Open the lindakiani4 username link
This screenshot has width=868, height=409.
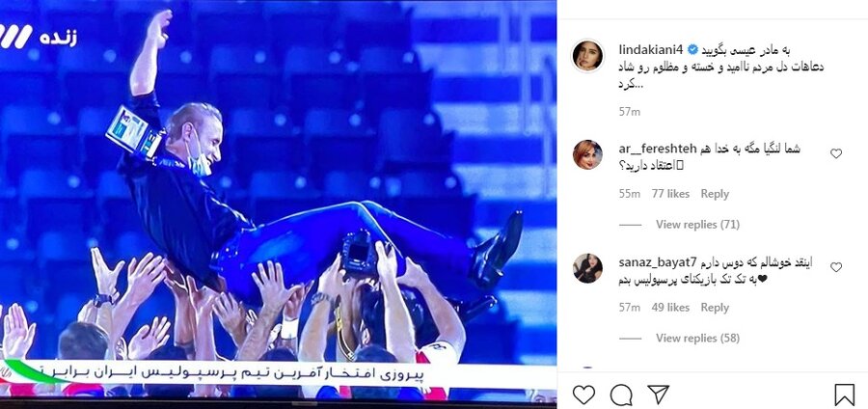point(651,50)
